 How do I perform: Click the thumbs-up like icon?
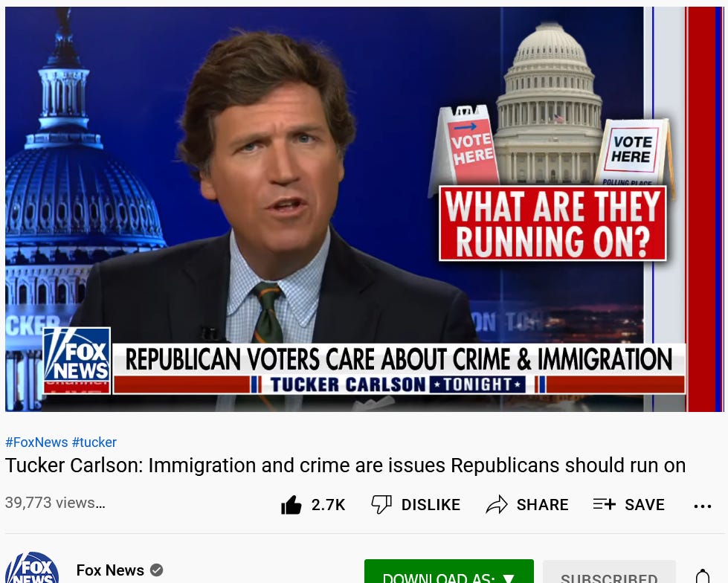point(291,505)
